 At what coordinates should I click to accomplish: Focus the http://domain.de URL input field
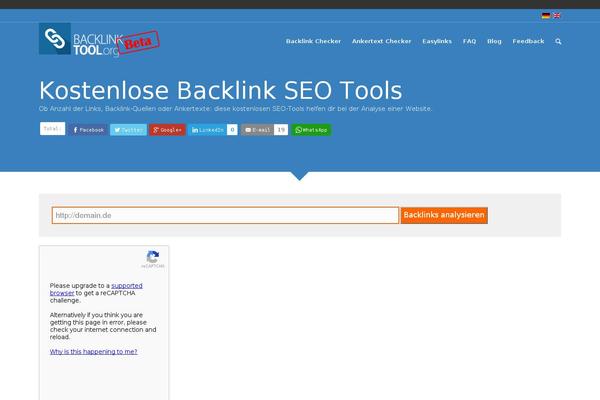pos(225,215)
